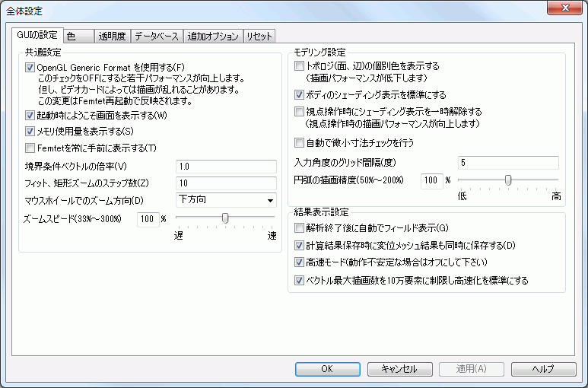Viewport: 588px width, 388px height.
Task: Open マウスホイールでのズーム方向 dropdown
Action: coord(226,200)
